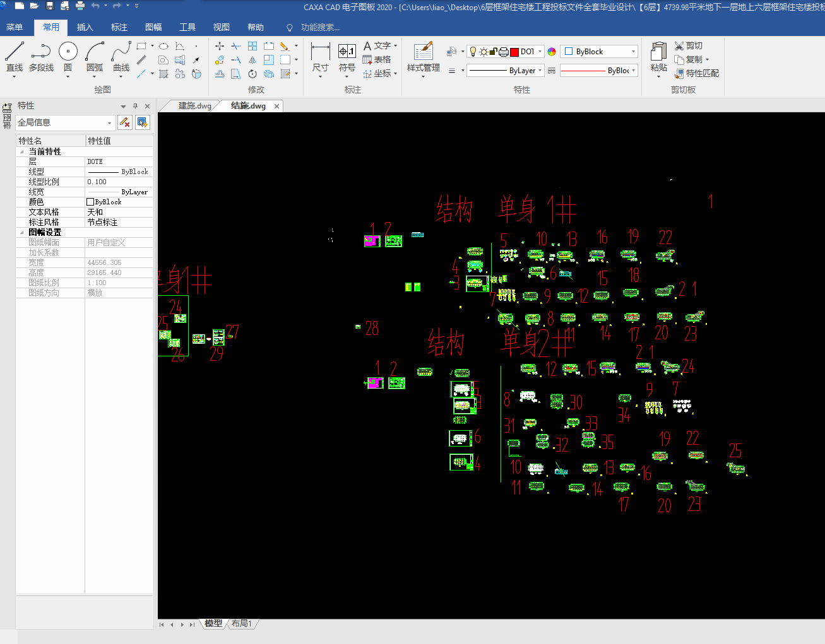Toggle layer on/off lightbulb icon
This screenshot has width=825, height=644.
point(473,52)
